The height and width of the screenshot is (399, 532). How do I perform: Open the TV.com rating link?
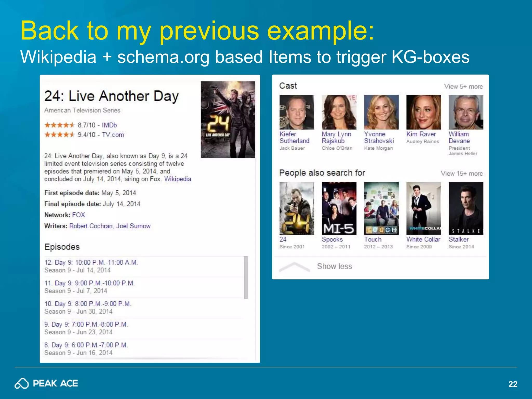click(113, 135)
